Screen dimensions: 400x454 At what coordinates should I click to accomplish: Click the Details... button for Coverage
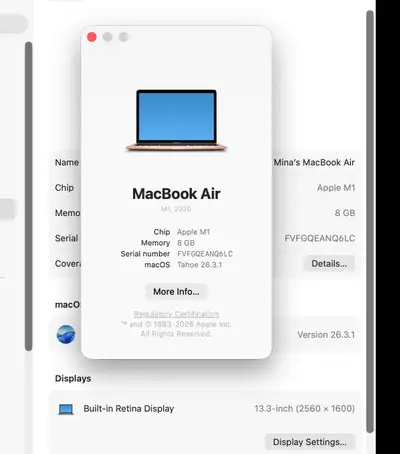(329, 264)
